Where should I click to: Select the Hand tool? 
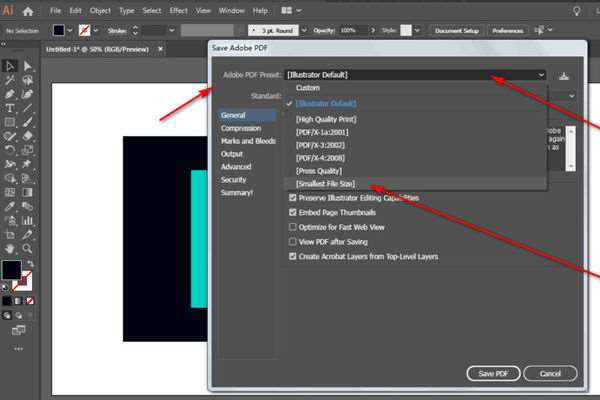pyautogui.click(x=10, y=249)
